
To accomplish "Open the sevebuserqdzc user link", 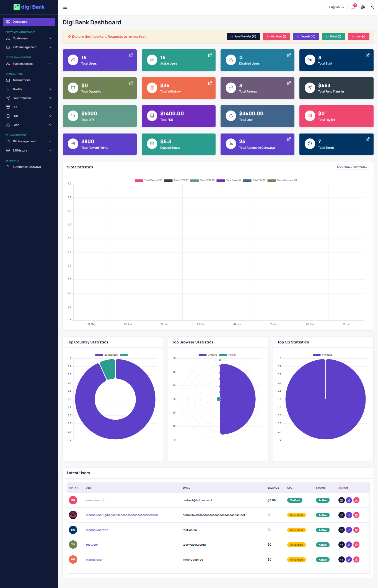I will [97, 500].
